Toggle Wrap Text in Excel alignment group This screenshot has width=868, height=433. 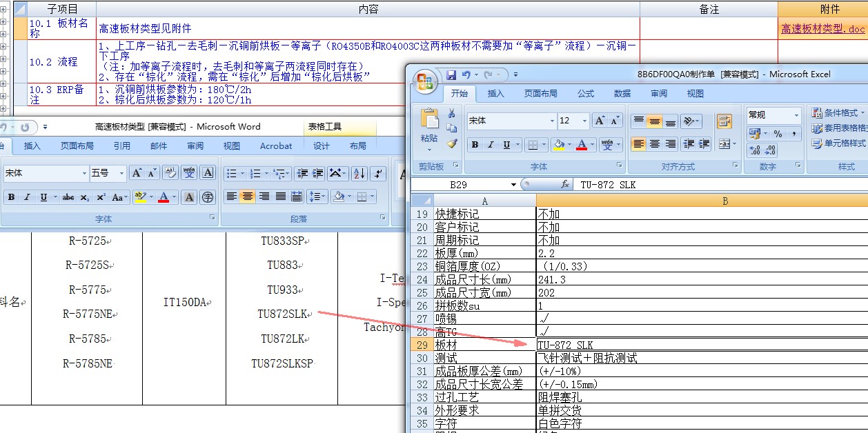point(724,121)
